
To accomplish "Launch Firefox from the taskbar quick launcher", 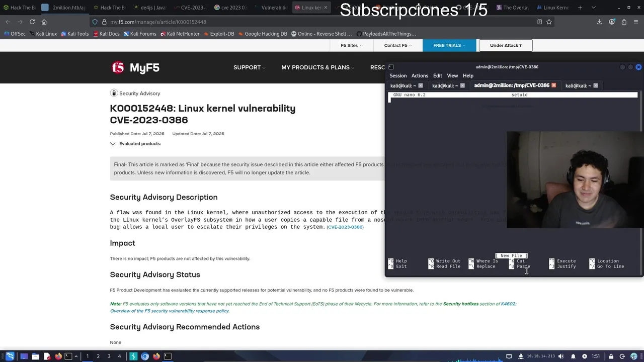I will [x=58, y=356].
